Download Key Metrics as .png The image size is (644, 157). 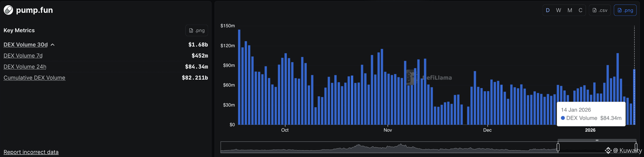[197, 30]
